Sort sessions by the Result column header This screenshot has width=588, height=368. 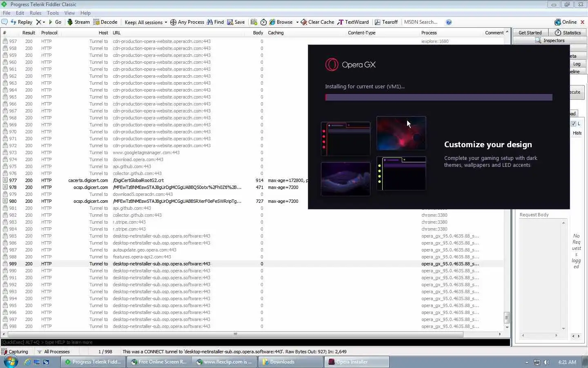point(29,33)
